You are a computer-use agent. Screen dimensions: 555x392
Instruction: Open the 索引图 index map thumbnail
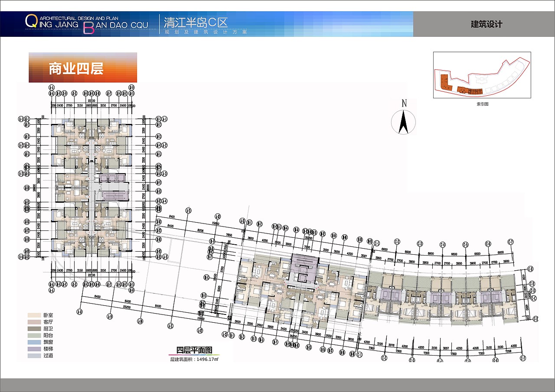[x=482, y=75]
